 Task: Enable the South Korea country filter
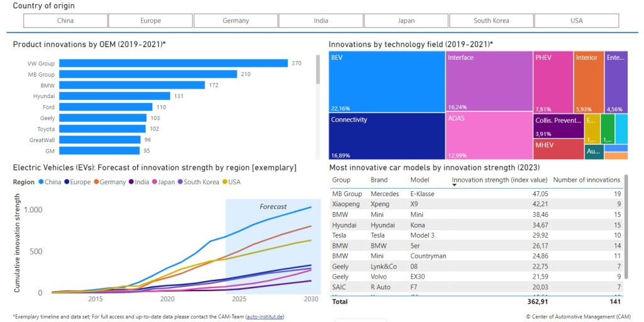pos(491,21)
